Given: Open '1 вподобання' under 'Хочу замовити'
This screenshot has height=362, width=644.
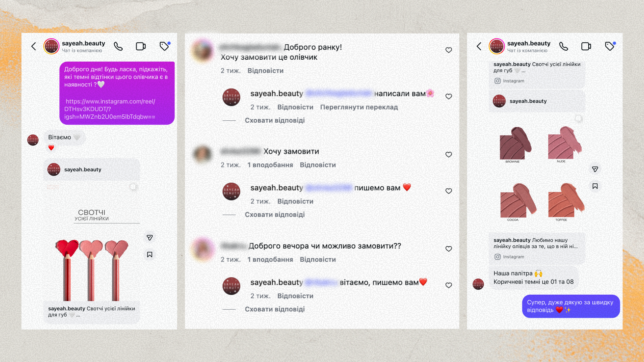Looking at the screenshot, I should (x=270, y=165).
